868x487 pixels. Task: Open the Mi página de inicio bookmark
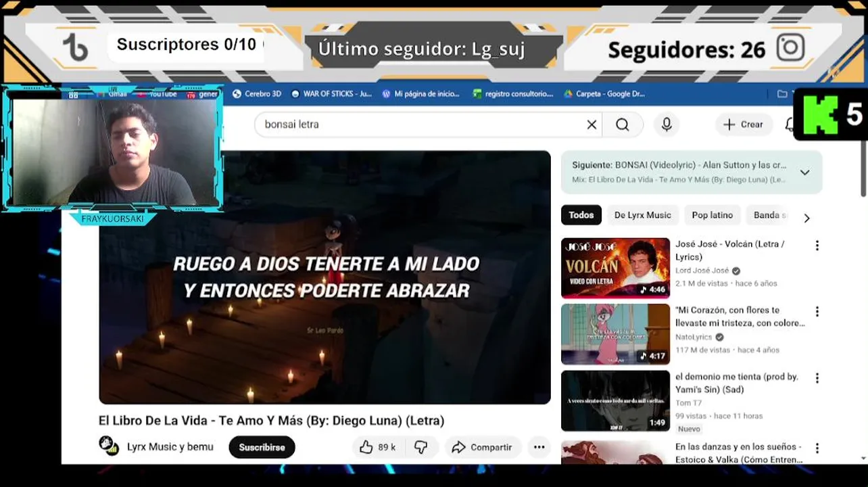tap(420, 94)
